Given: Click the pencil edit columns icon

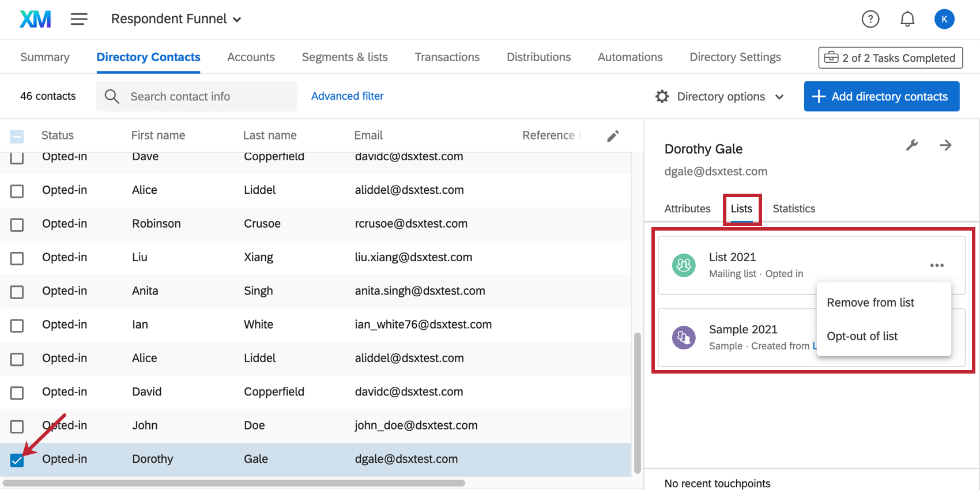Looking at the screenshot, I should [x=613, y=135].
